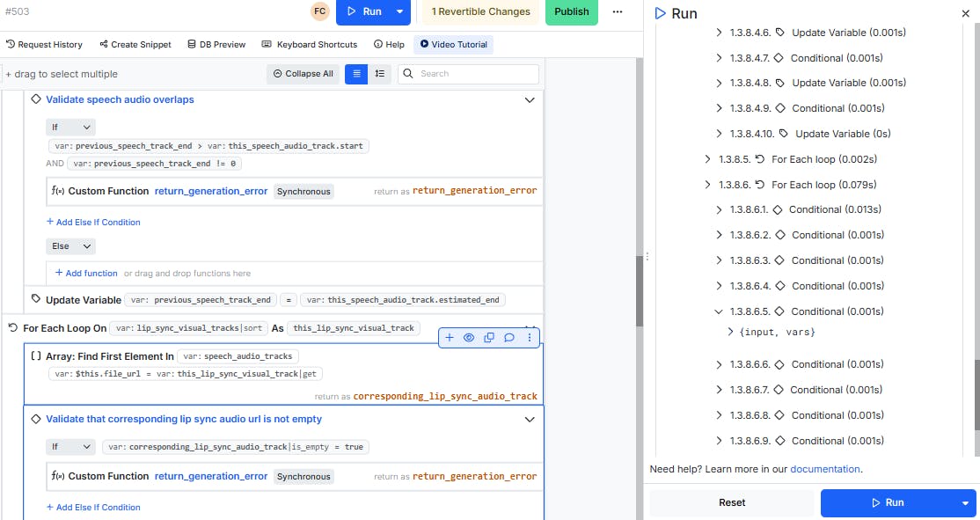Open return_generation_error in lip sync validation
Viewport: 980px width, 520px height.
click(211, 476)
